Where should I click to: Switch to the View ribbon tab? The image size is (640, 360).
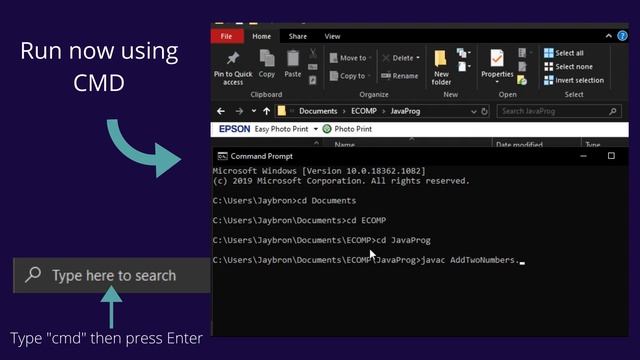tap(332, 36)
